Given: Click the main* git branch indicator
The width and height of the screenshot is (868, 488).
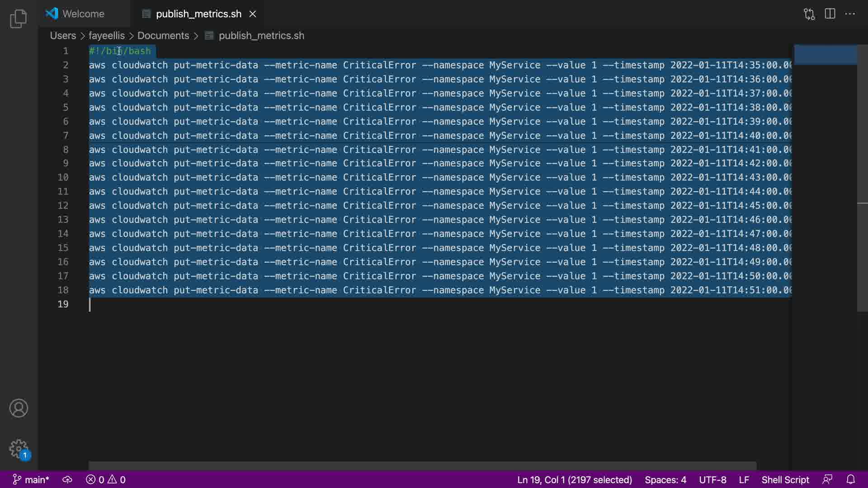Looking at the screenshot, I should (x=31, y=479).
